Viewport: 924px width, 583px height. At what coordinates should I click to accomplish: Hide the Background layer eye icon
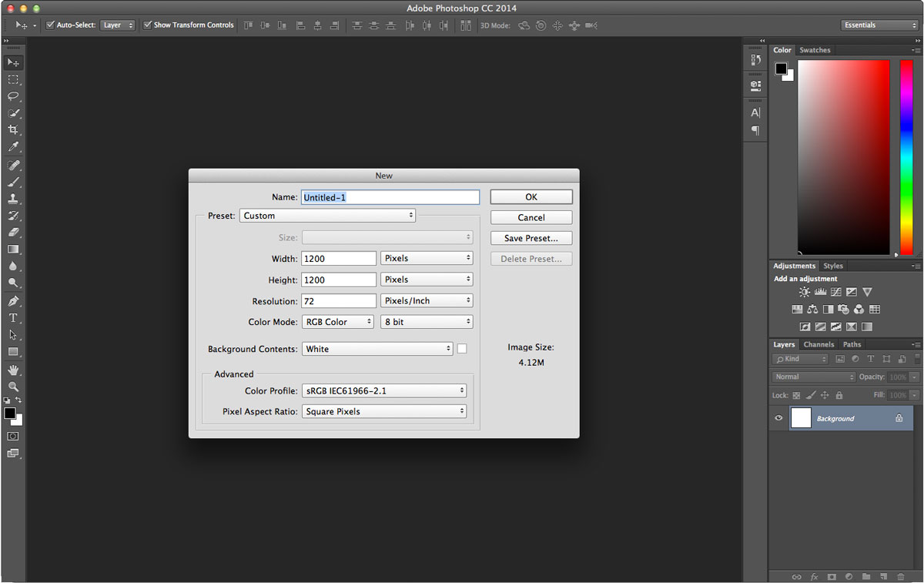(x=778, y=418)
